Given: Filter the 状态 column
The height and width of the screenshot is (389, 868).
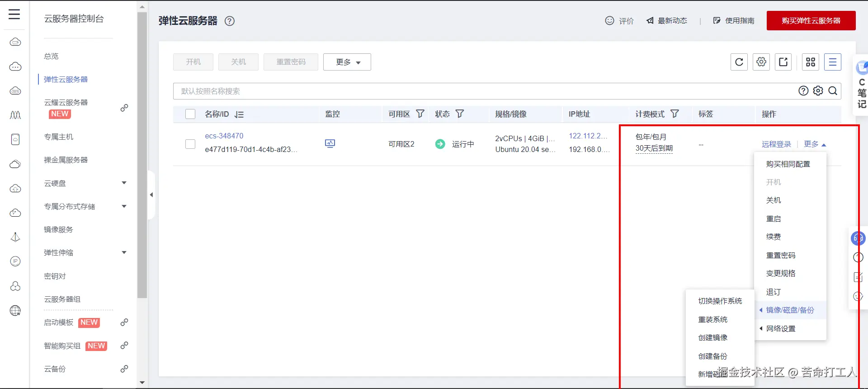Looking at the screenshot, I should point(460,114).
